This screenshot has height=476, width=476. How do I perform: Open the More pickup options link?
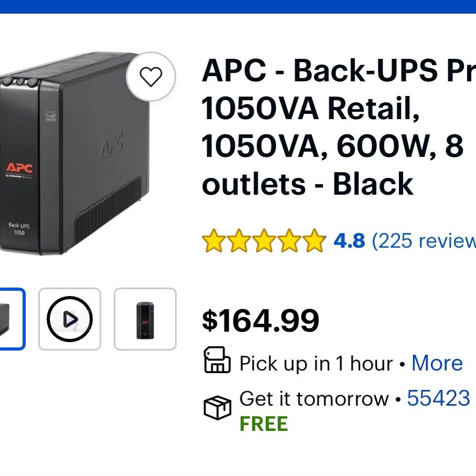437,363
